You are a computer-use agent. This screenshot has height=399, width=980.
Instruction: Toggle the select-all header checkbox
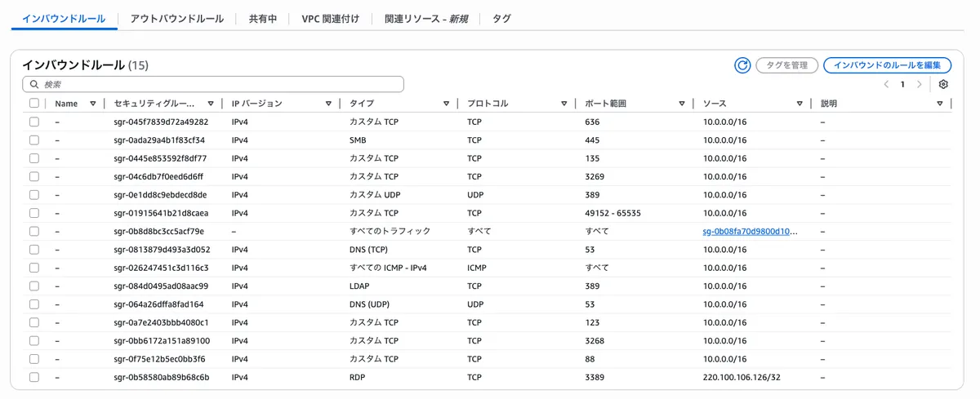tap(34, 104)
